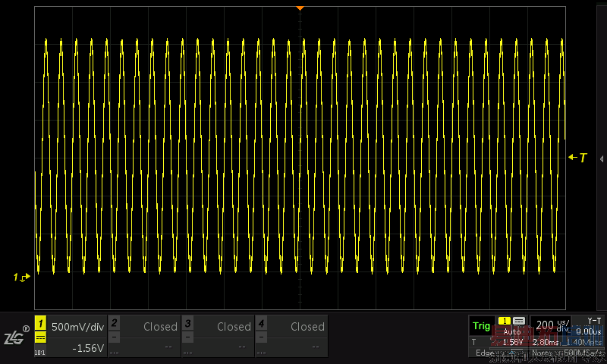Viewport: 607px width, 364px height.
Task: Click channel 4's blank probe ratio
Action: click(260, 353)
